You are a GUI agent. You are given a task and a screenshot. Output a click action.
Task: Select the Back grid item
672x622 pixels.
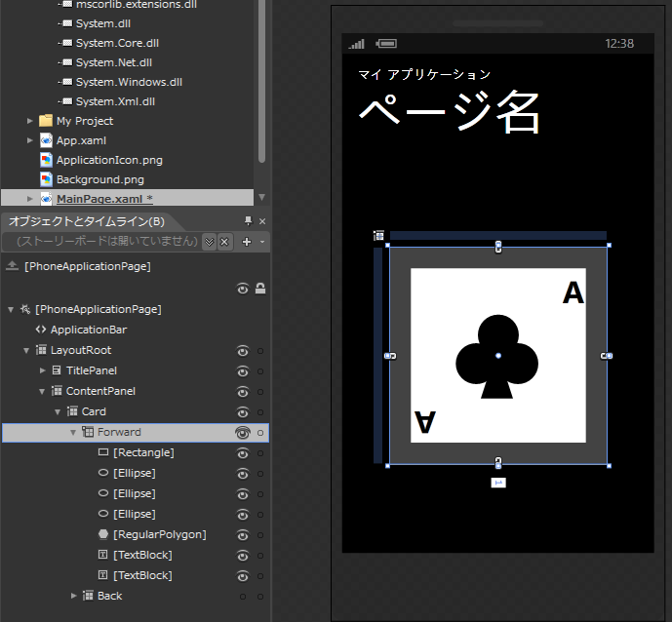point(109,596)
